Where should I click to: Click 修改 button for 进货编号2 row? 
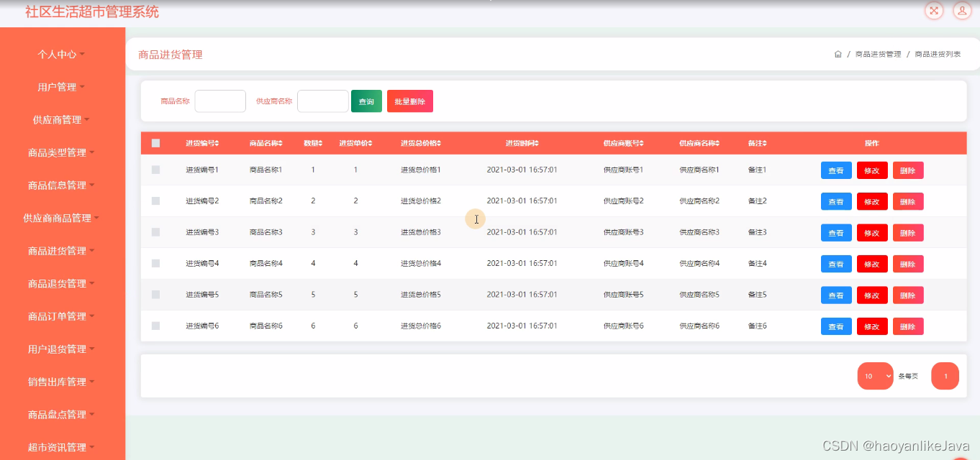[x=872, y=202]
